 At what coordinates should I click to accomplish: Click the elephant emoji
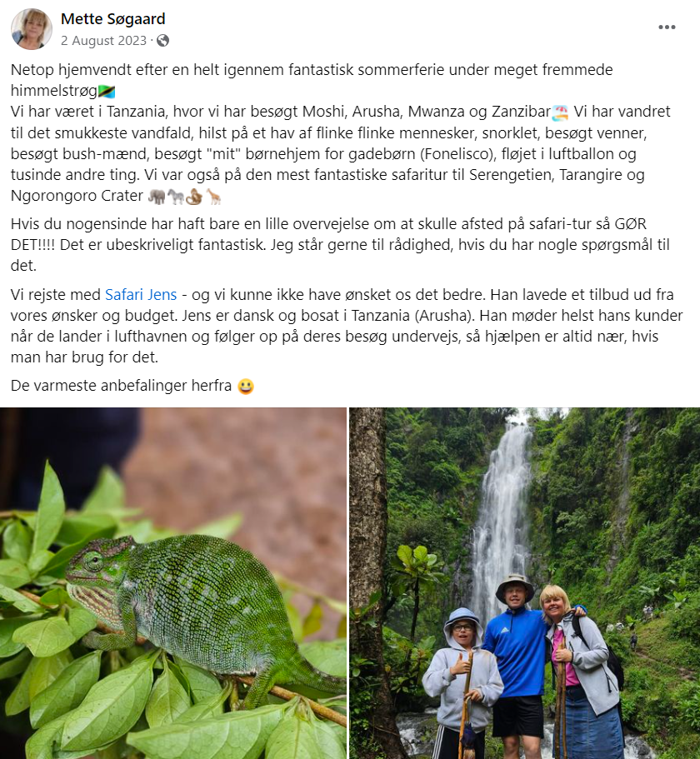(x=157, y=197)
